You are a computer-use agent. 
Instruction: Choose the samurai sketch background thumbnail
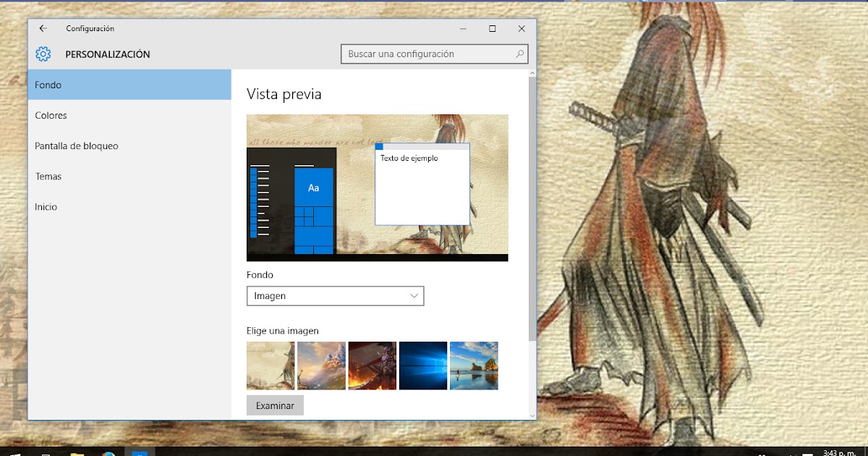click(x=271, y=366)
